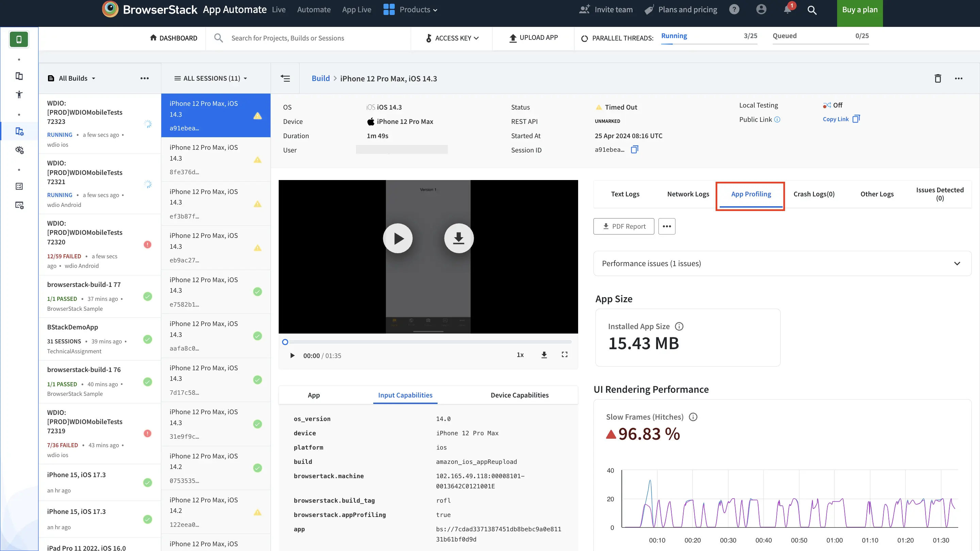
Task: Select the Device Capabilities tab
Action: click(519, 395)
